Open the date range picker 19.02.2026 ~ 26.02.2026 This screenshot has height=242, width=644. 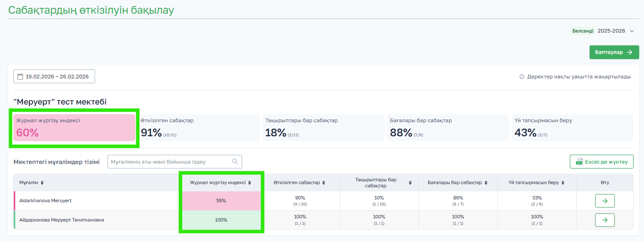click(x=54, y=76)
